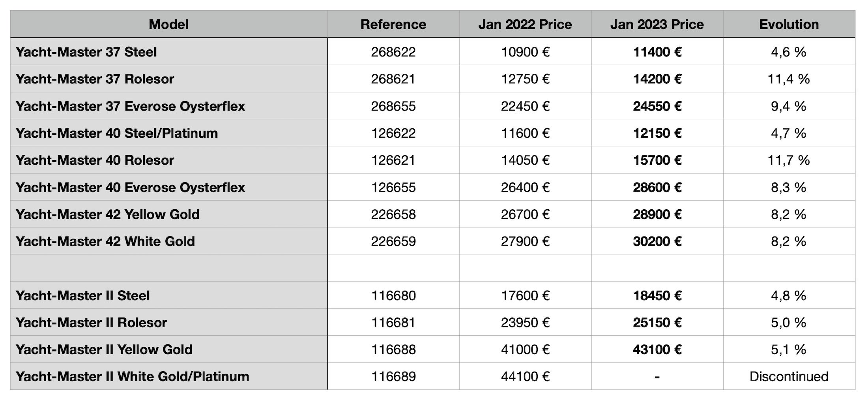The width and height of the screenshot is (868, 402).
Task: Click the Yacht-Master 40 Everose Oysterflex row
Action: pyautogui.click(x=433, y=187)
